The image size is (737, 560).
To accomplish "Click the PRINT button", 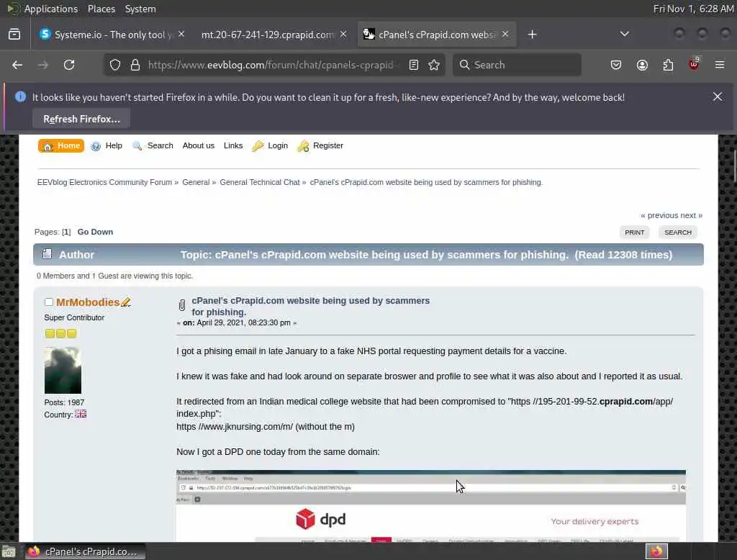I will [x=634, y=232].
